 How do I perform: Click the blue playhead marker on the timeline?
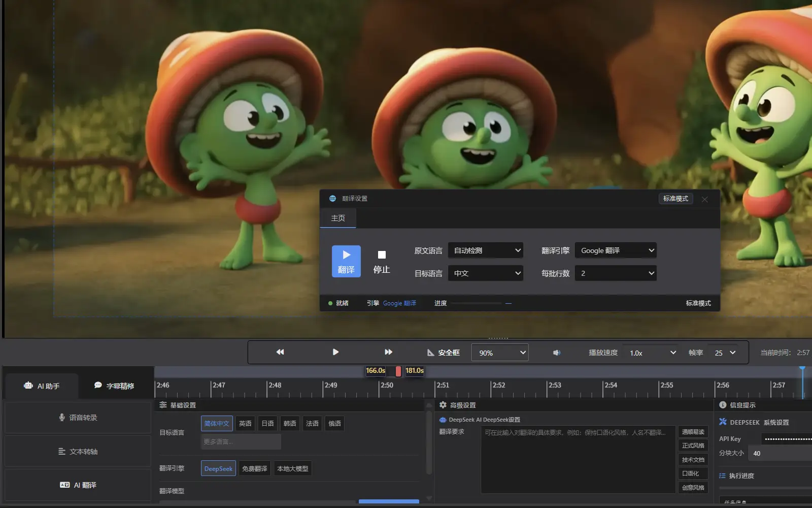pos(802,368)
